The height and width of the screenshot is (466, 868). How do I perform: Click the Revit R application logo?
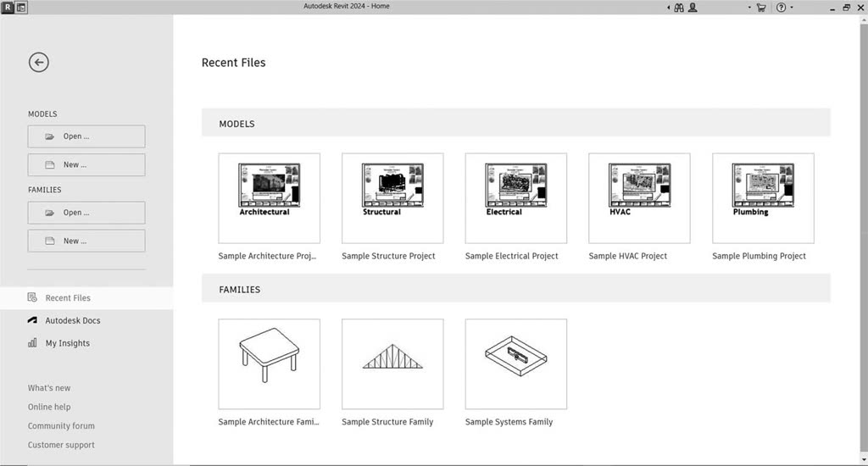click(x=8, y=7)
